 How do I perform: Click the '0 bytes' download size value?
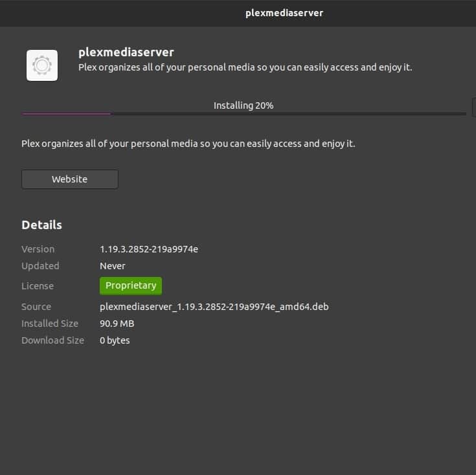tap(115, 340)
